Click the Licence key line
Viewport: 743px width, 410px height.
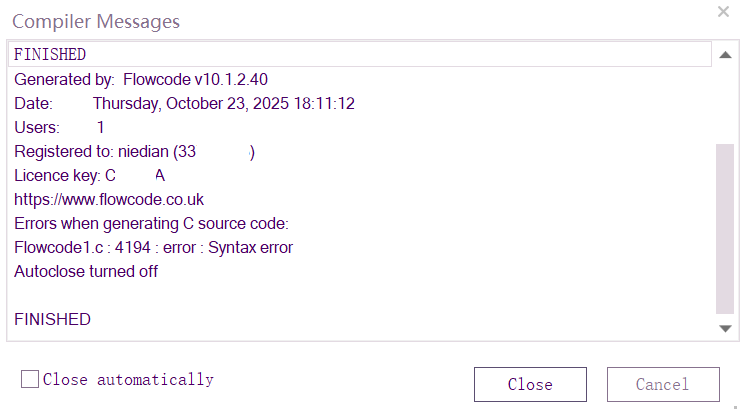(90, 175)
